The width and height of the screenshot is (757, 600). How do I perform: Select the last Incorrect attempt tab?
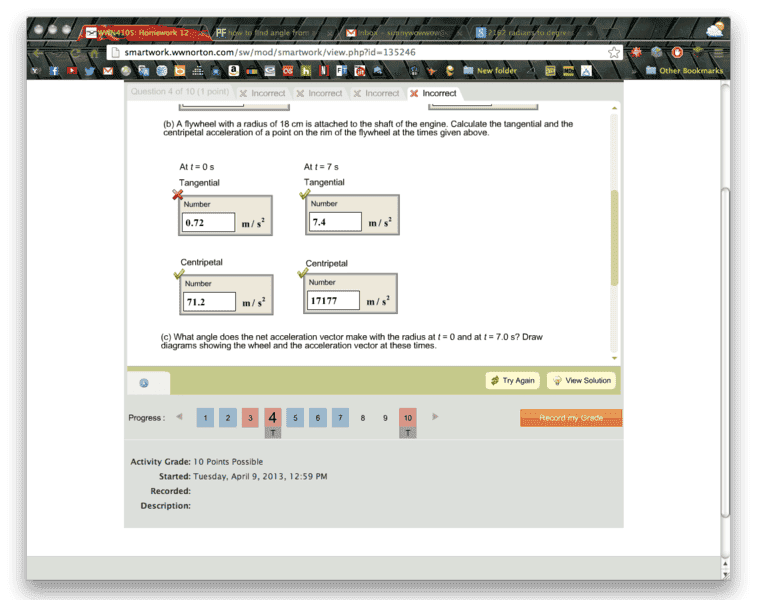433,93
